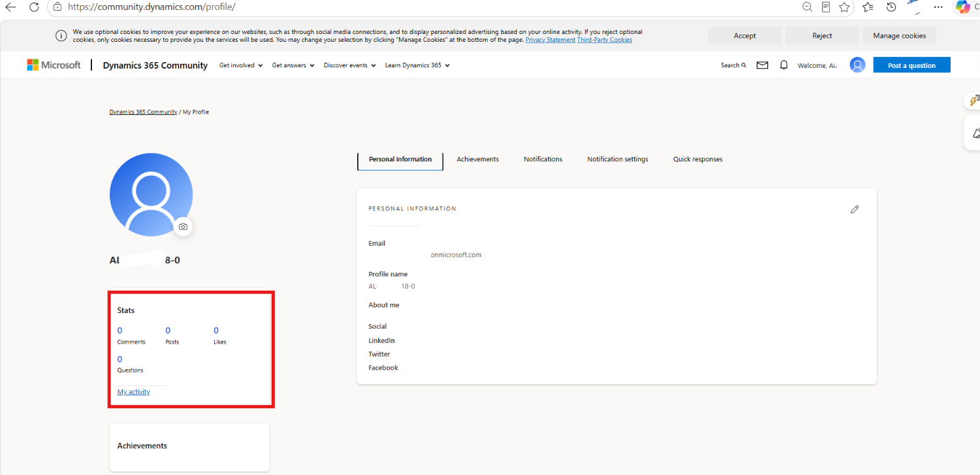This screenshot has height=475, width=980.
Task: Switch to the Achievements tab
Action: (478, 159)
